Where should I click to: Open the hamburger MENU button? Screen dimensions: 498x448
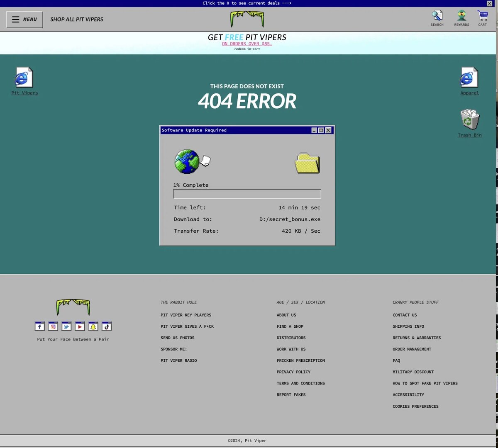coord(24,19)
